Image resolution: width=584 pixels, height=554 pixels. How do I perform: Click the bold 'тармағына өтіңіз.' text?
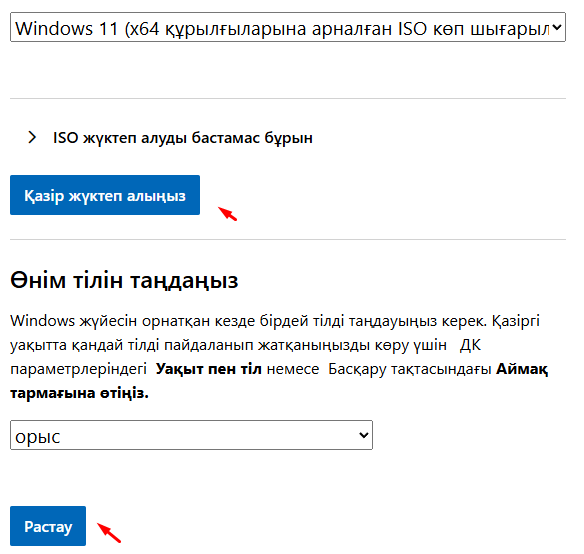tap(79, 393)
